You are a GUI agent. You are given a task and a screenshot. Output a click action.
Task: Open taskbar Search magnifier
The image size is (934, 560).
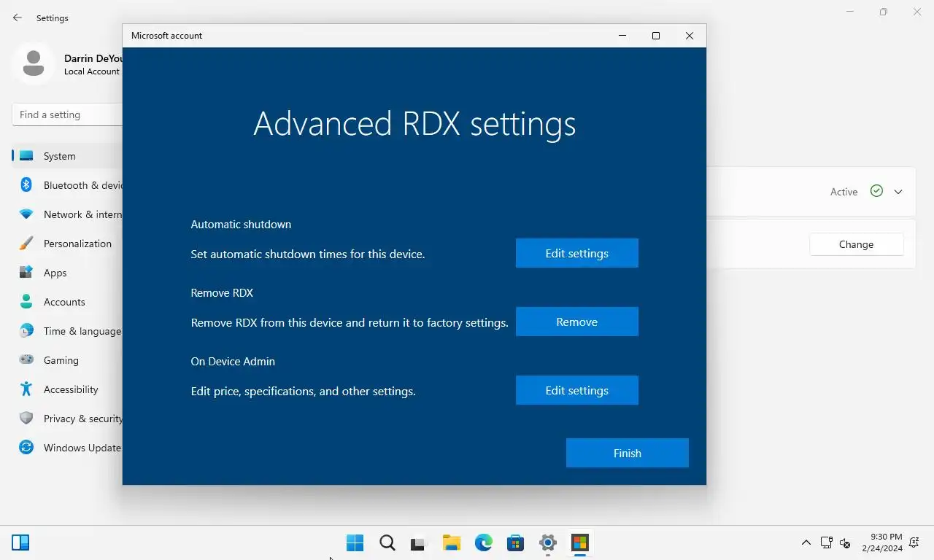pos(387,542)
